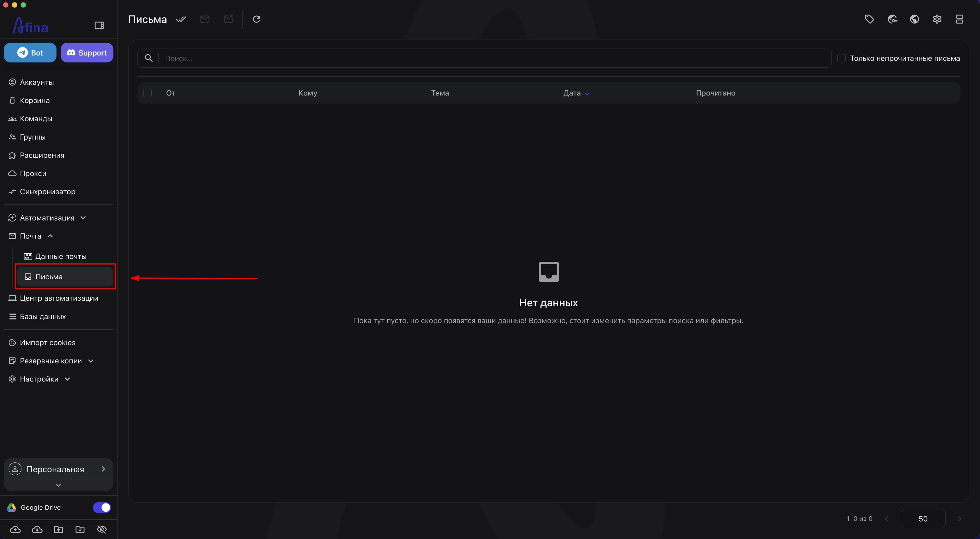Go to next page arrow
980x539 pixels.
pyautogui.click(x=960, y=518)
